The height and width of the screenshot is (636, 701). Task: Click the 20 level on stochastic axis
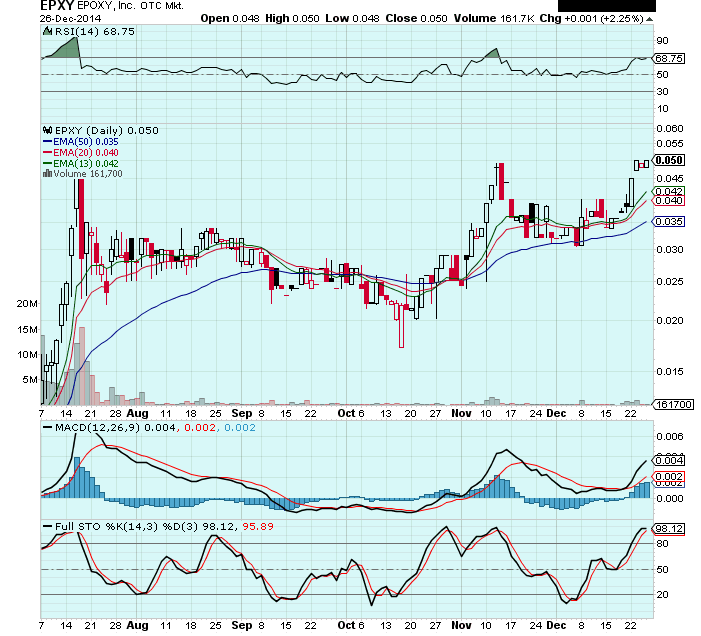tap(662, 595)
